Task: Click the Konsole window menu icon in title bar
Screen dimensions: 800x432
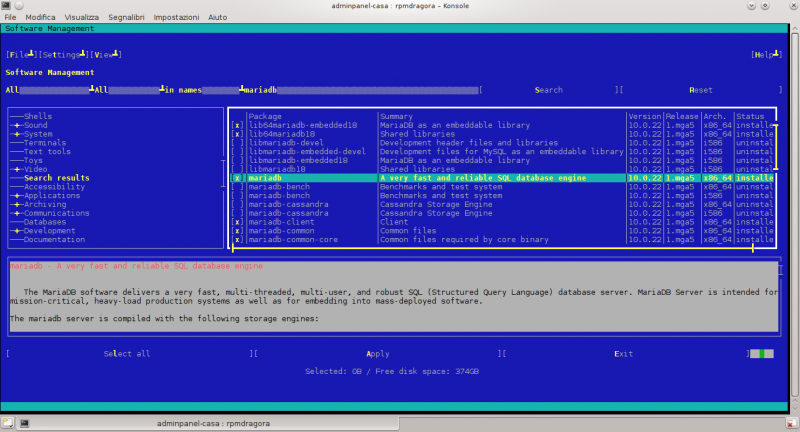Action: click(x=5, y=5)
